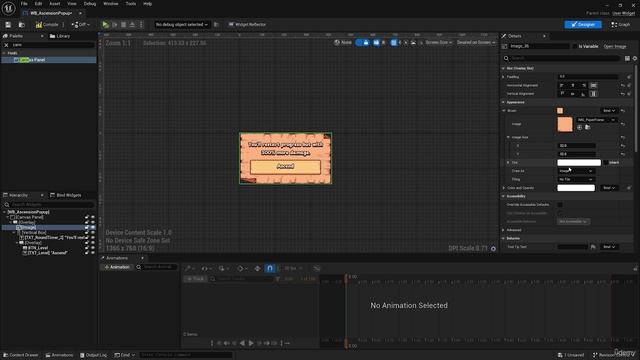
Task: Switch to the Library tab
Action: pos(60,36)
